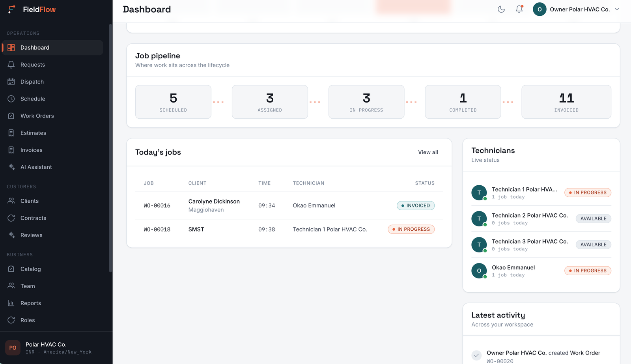Click the Schedule clock icon
Screen dimensions: 631x364
(x=11, y=99)
